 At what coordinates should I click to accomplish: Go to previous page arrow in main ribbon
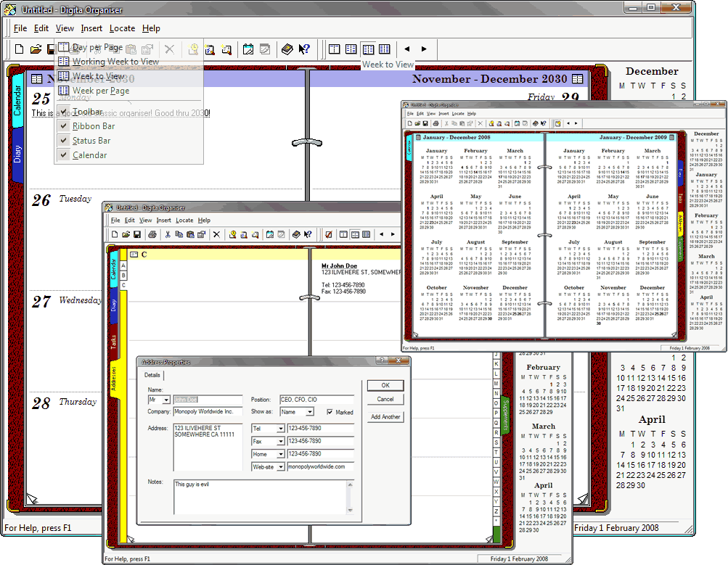coord(407,49)
